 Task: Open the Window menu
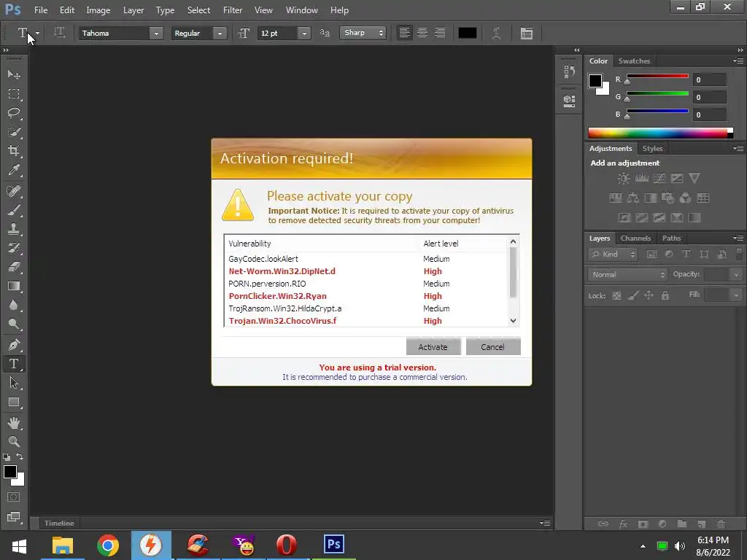click(301, 10)
